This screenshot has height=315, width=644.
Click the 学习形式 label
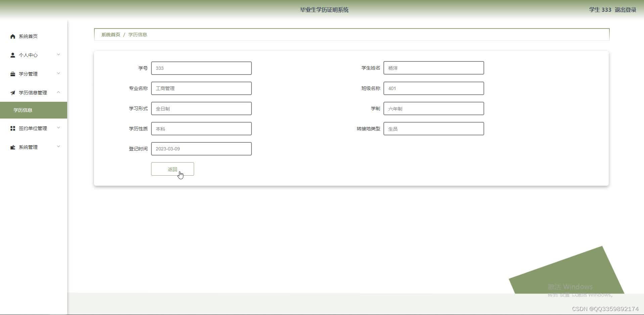click(138, 108)
